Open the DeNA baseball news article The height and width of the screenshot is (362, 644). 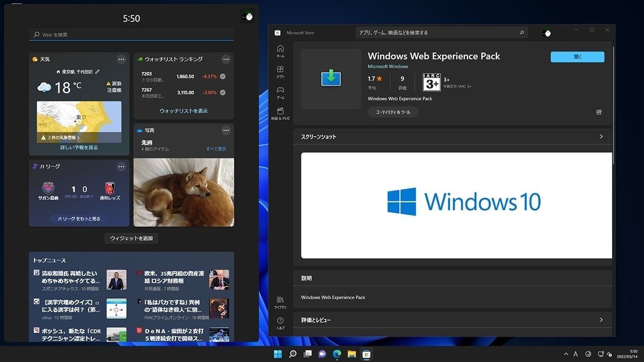173,334
